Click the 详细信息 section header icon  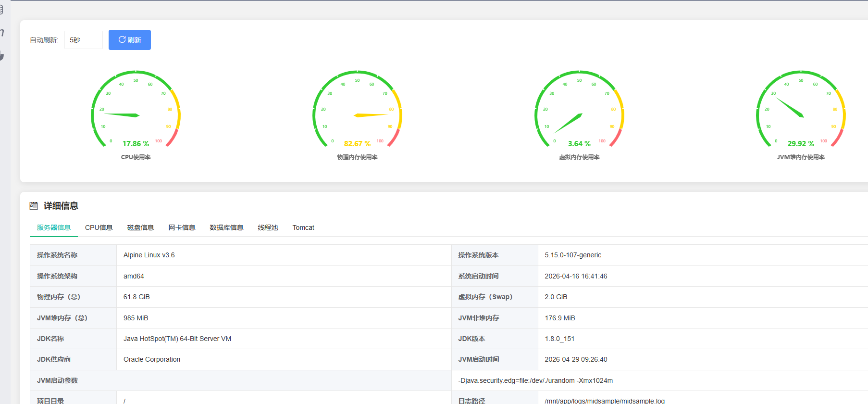pyautogui.click(x=34, y=206)
